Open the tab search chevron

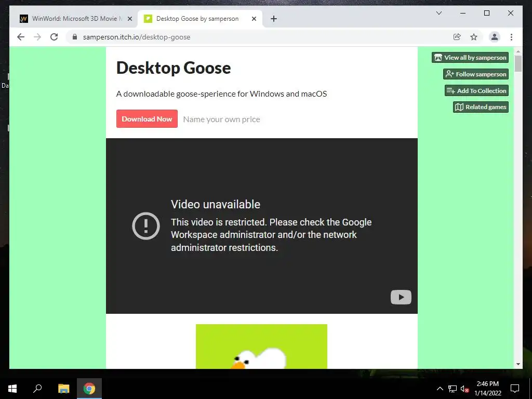click(x=438, y=13)
